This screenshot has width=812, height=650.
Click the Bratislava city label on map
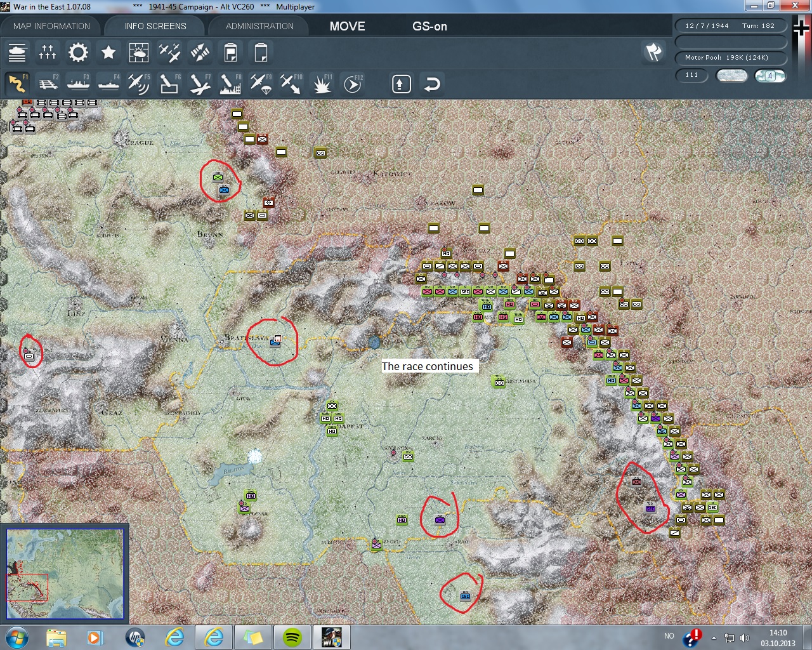[x=246, y=338]
